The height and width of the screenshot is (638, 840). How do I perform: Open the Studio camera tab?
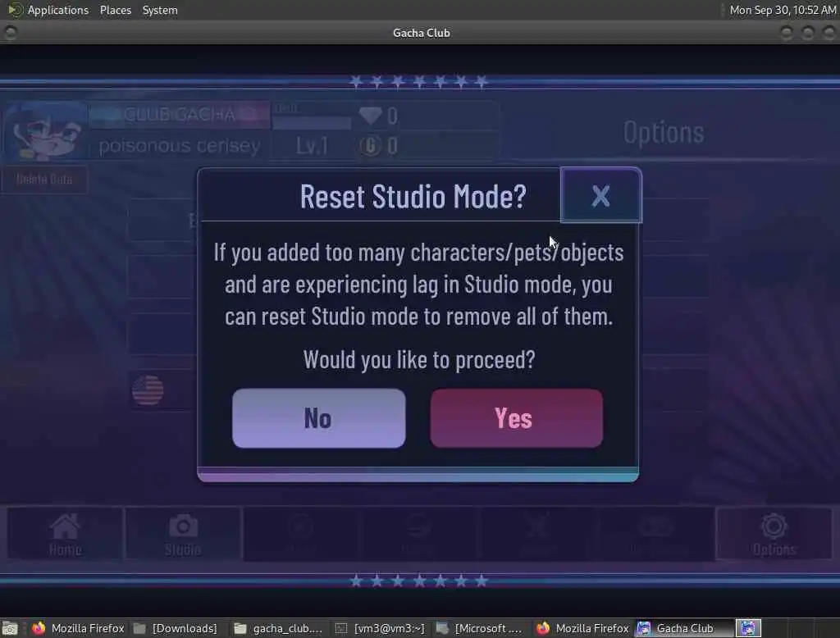(x=183, y=534)
